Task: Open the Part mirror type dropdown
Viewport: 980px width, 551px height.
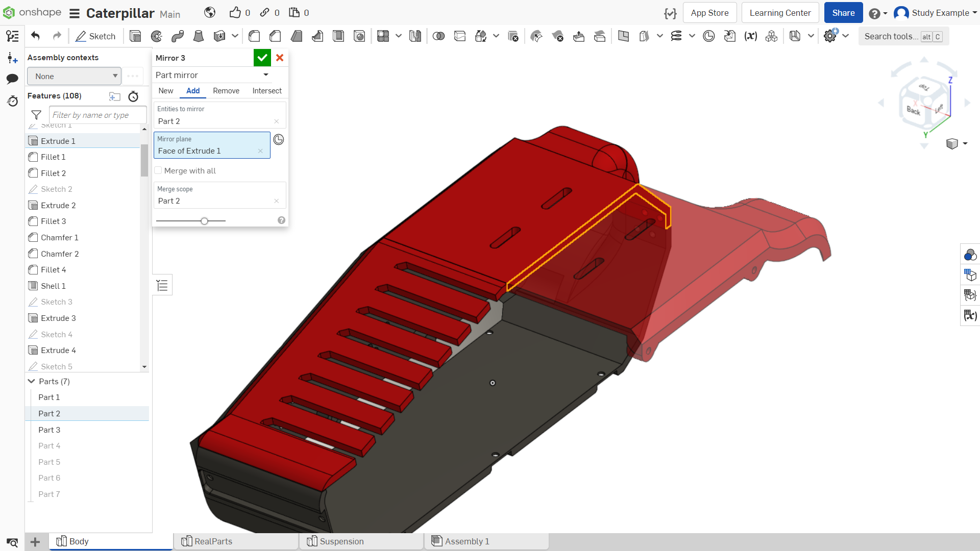Action: (x=212, y=75)
